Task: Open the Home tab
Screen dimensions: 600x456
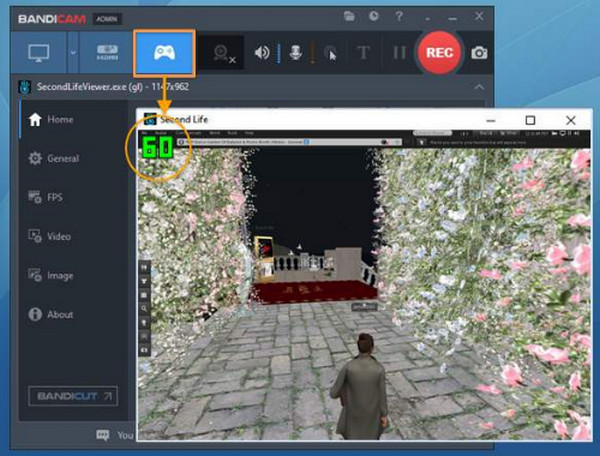Action: click(x=51, y=119)
